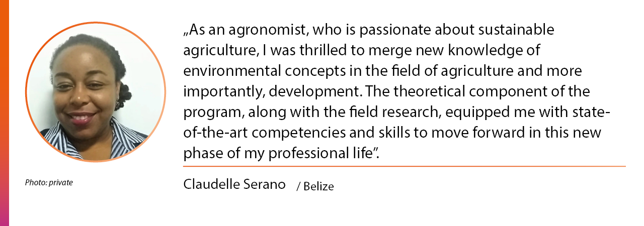Viewport: 644px width, 226px height.
Task: Click the country label Belize
Action: pos(318,186)
